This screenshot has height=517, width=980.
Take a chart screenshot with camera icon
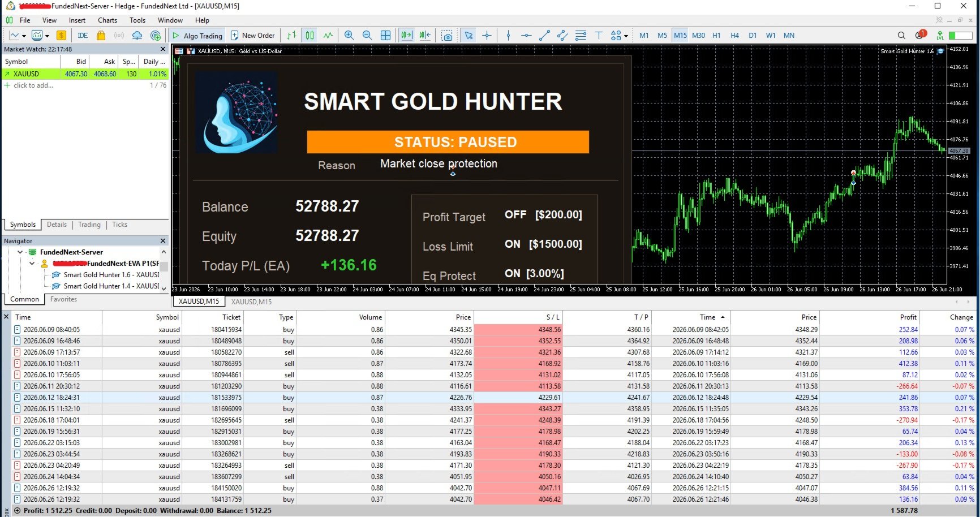click(x=447, y=35)
